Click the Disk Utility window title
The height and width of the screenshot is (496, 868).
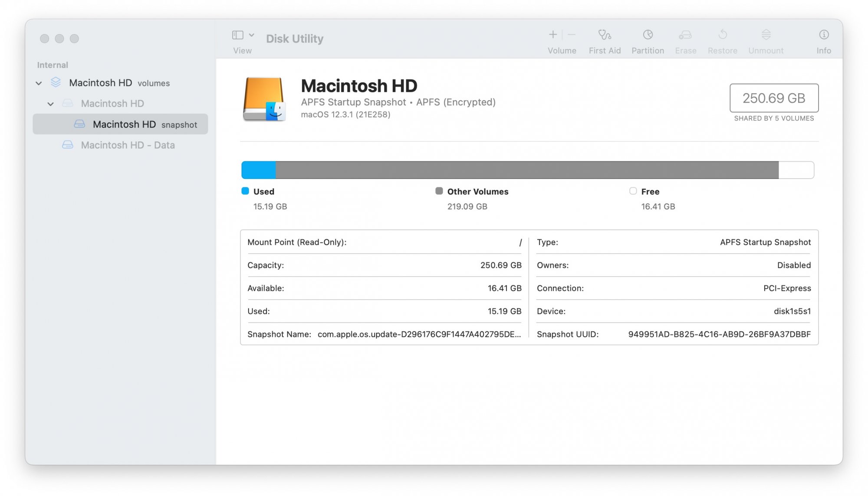(295, 39)
